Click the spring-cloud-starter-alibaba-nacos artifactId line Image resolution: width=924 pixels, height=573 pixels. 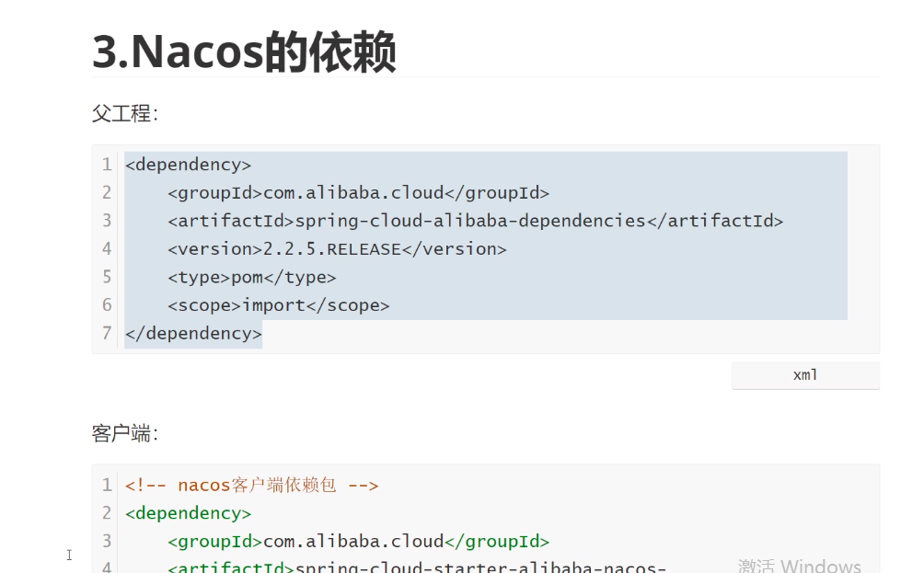point(417,567)
